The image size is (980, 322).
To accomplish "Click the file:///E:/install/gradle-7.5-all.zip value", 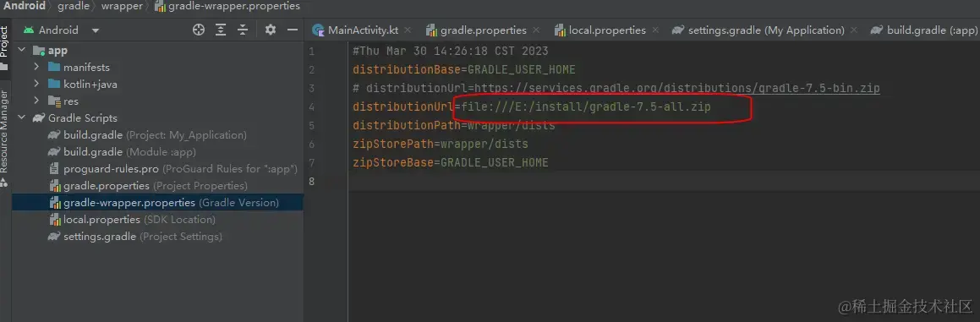I will coord(586,107).
